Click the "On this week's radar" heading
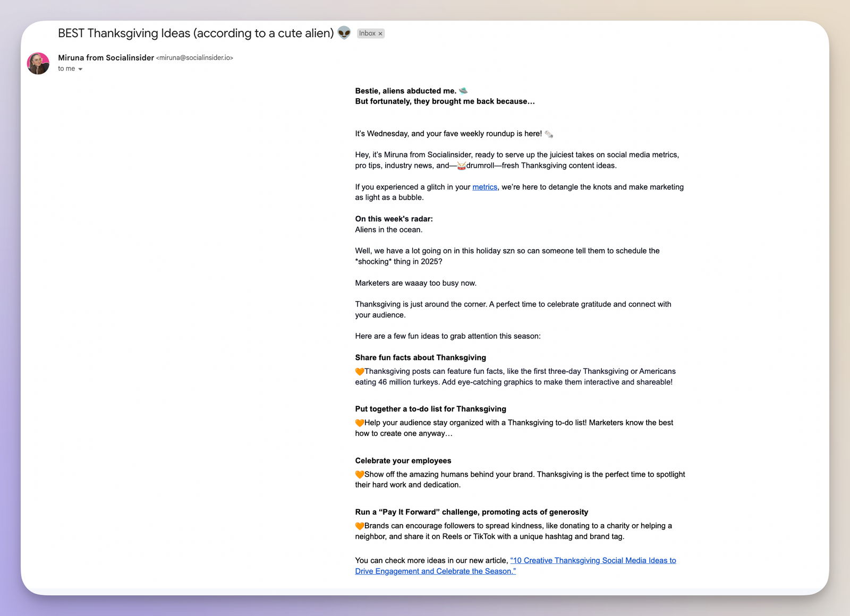Screen dimensions: 850x616 click(394, 219)
